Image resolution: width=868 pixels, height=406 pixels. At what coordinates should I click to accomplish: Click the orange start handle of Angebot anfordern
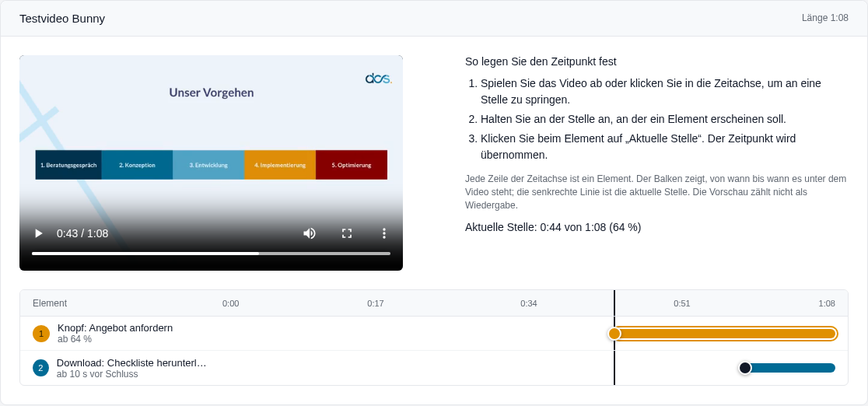614,334
